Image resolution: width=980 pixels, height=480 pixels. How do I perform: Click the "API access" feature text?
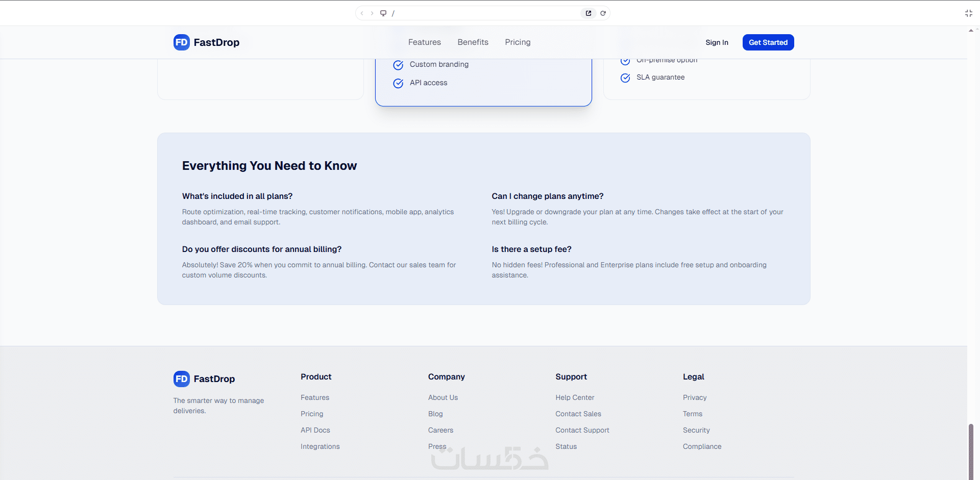[428, 83]
